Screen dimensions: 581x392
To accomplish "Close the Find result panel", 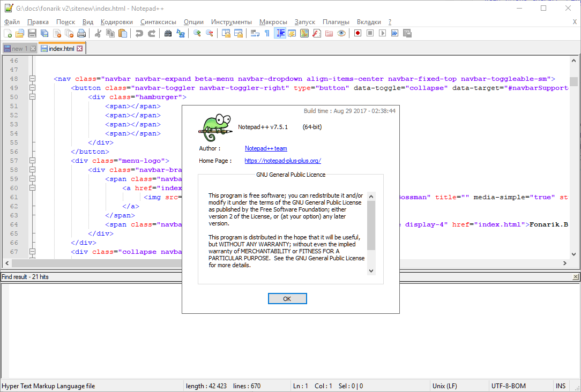I will point(576,277).
